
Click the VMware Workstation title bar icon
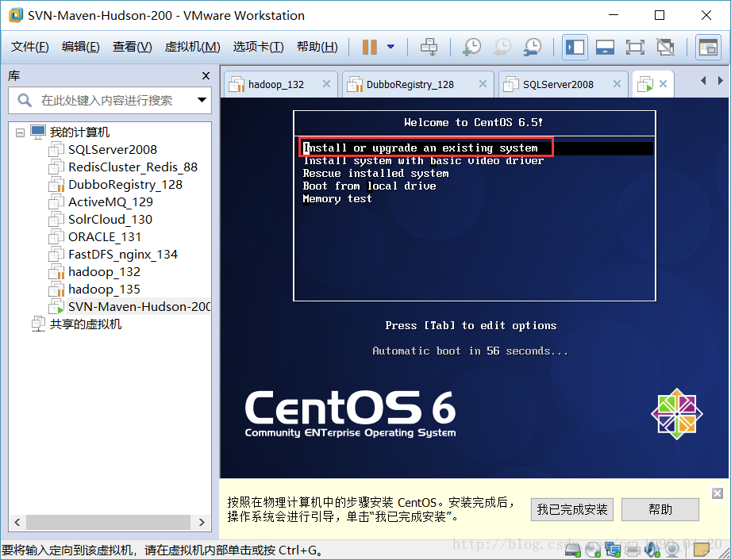[17, 15]
